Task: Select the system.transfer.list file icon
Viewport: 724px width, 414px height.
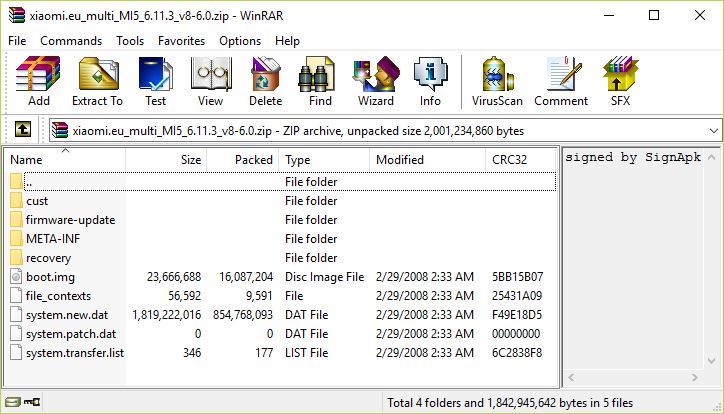Action: click(16, 353)
